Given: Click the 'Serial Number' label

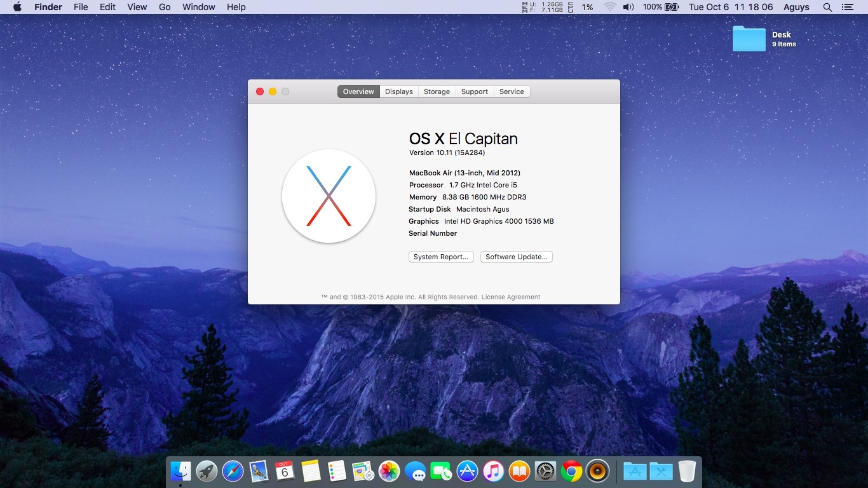Looking at the screenshot, I should pyautogui.click(x=433, y=233).
